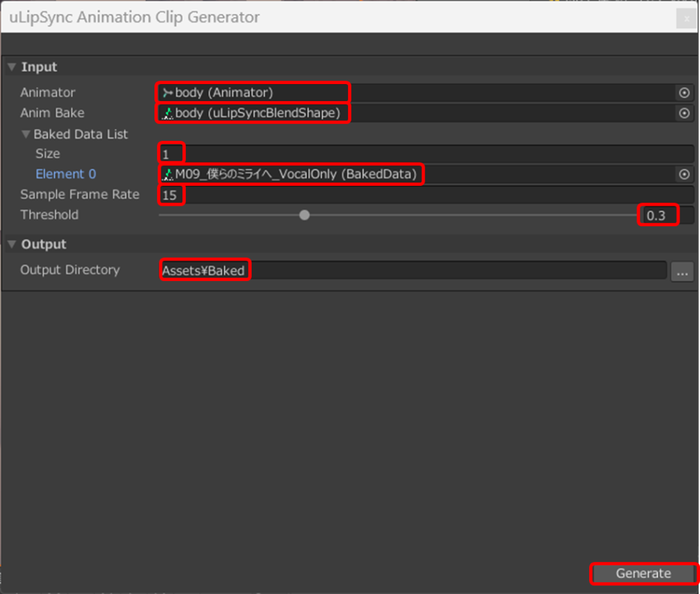700x594 pixels.
Task: Collapse the Input section
Action: click(x=12, y=67)
